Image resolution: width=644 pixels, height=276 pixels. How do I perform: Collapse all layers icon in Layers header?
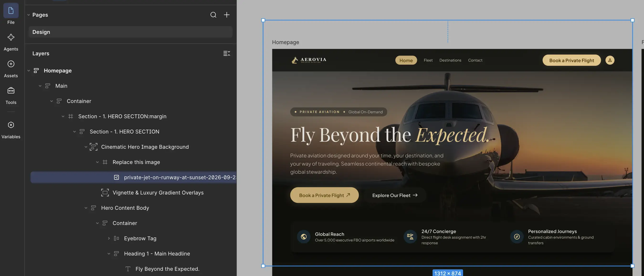coord(227,53)
